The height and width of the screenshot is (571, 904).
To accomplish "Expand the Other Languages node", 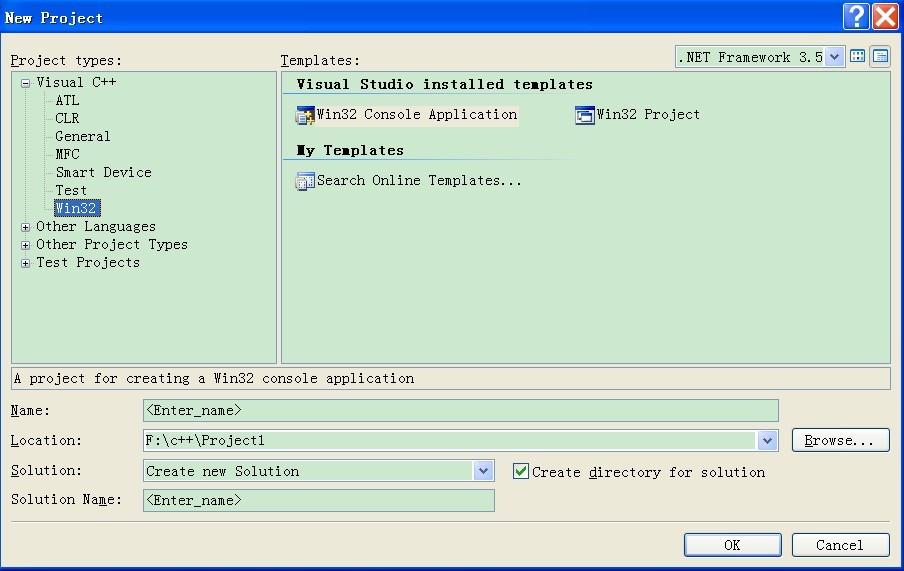I will 25,227.
